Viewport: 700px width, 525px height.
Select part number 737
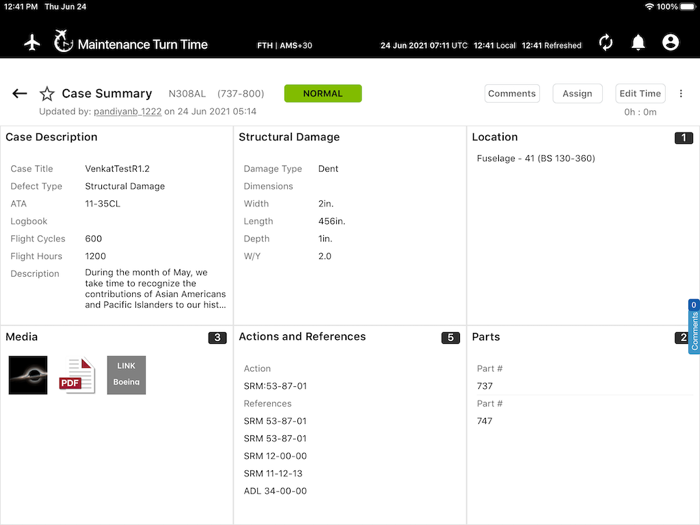[x=485, y=386]
